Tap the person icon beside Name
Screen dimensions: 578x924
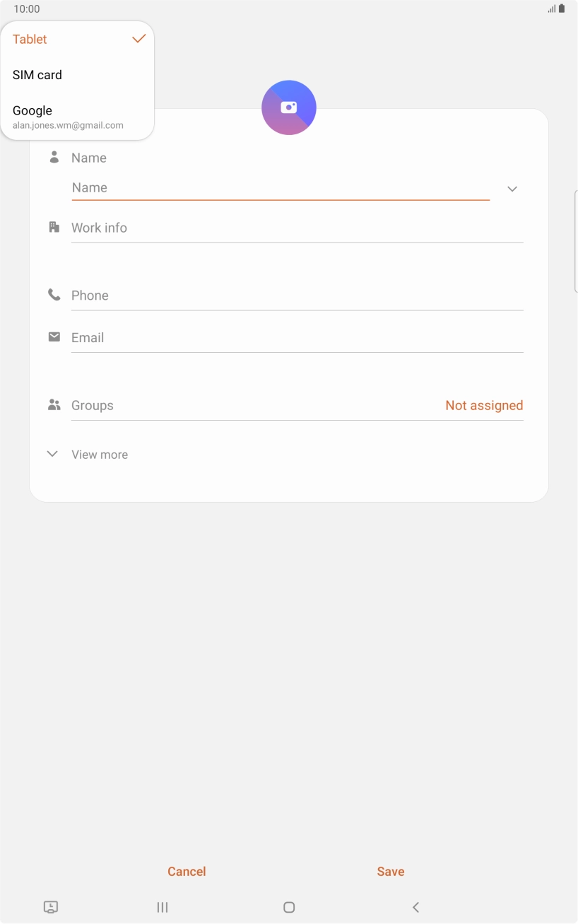54,157
